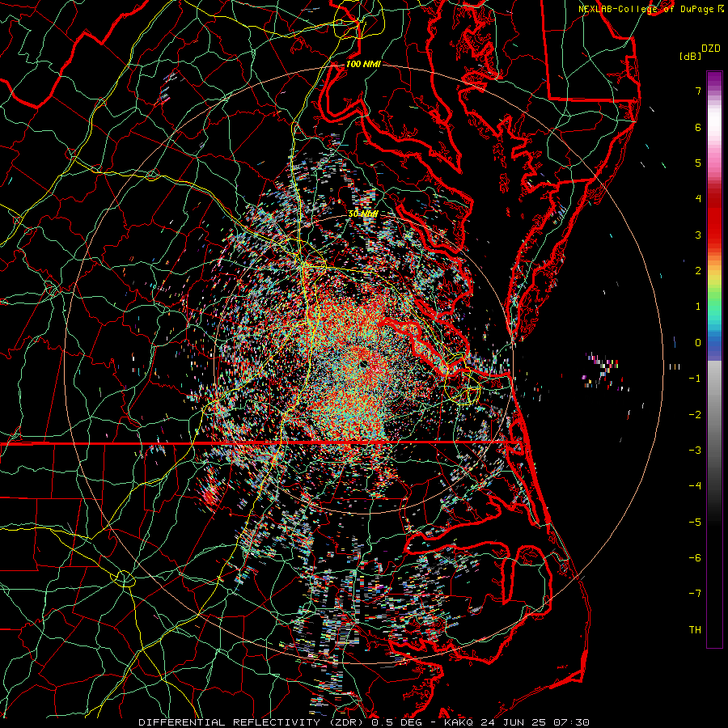This screenshot has height=728, width=728.
Task: Click the 0 value on color scale
Action: (x=698, y=343)
